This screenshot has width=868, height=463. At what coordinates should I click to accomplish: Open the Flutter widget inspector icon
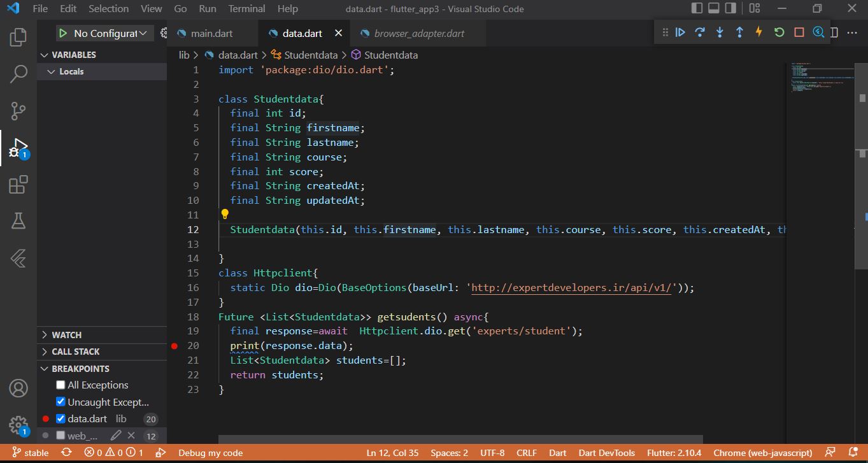tap(818, 32)
